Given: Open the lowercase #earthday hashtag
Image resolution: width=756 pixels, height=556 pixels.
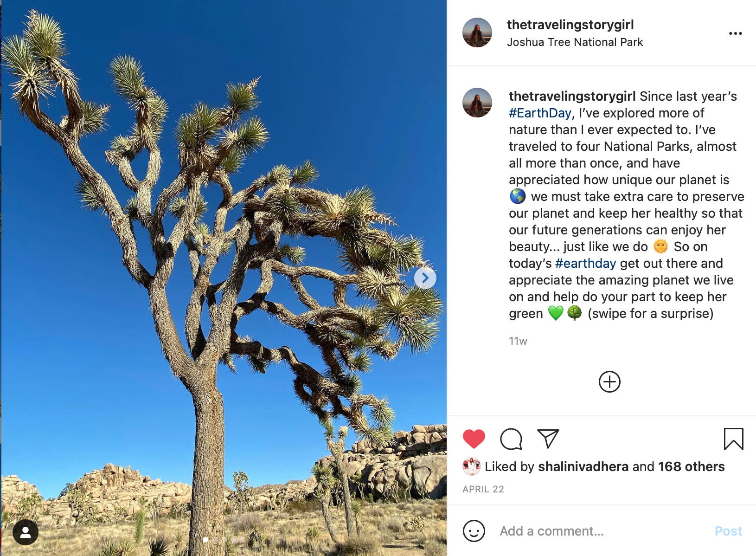Looking at the screenshot, I should click(x=585, y=263).
